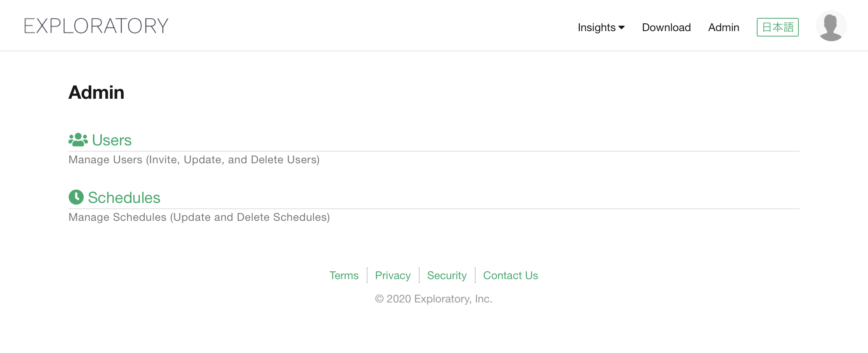The width and height of the screenshot is (868, 353).
Task: Open the Privacy footer link
Action: (393, 275)
